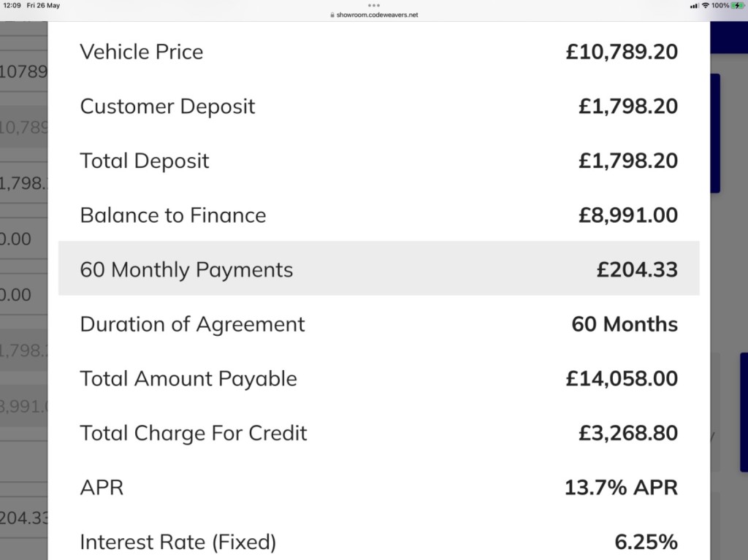
Task: Click the Duration of Agreement 60 Months value
Action: coord(625,324)
